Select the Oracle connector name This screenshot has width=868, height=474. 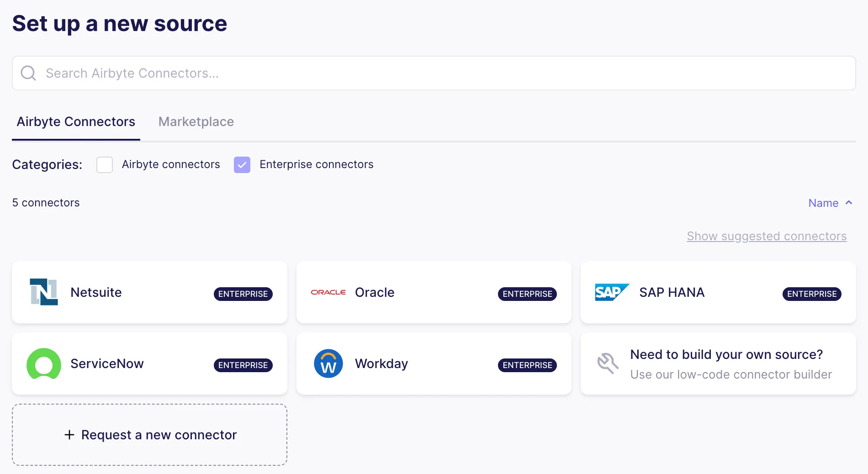click(x=375, y=292)
